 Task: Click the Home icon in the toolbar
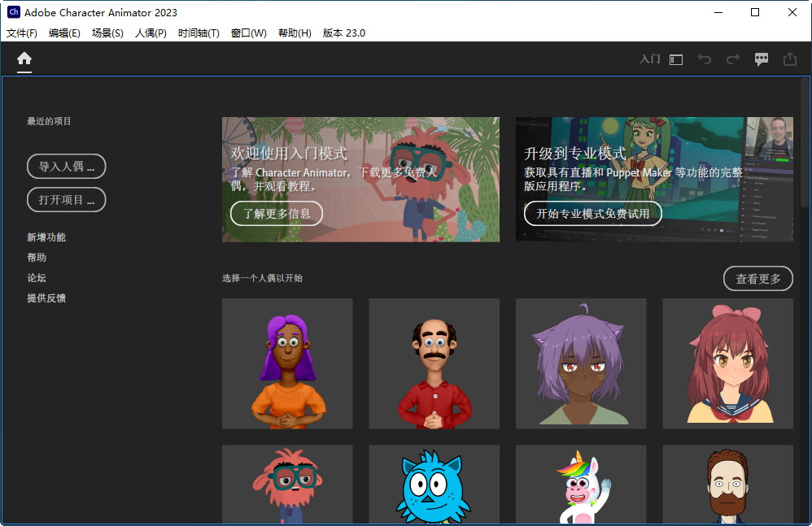coord(24,59)
